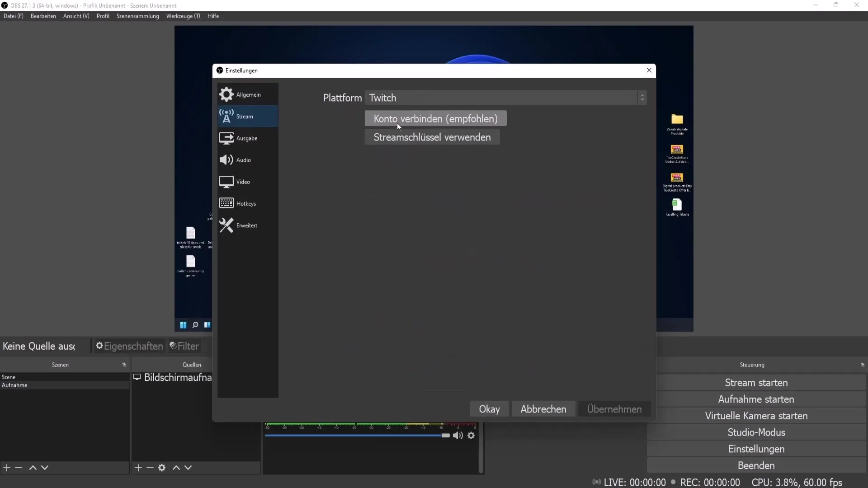This screenshot has width=868, height=488.
Task: Click the audio mixer scrollbar
Action: (x=481, y=447)
